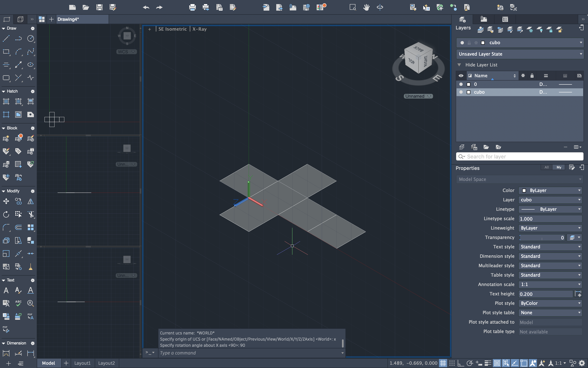Open the X-Ray visual style menu
The height and width of the screenshot is (368, 588).
(199, 29)
